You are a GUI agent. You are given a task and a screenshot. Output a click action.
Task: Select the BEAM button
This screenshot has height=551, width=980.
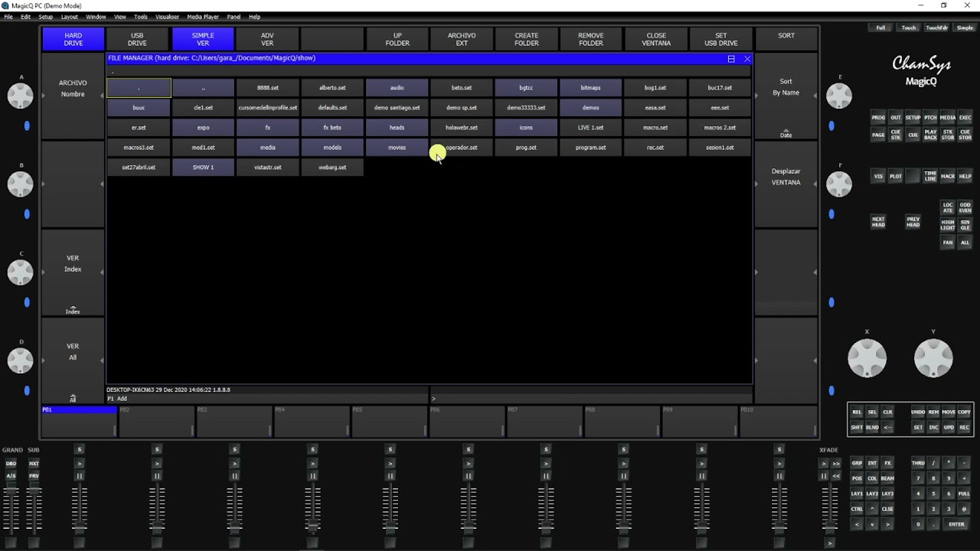coord(887,478)
